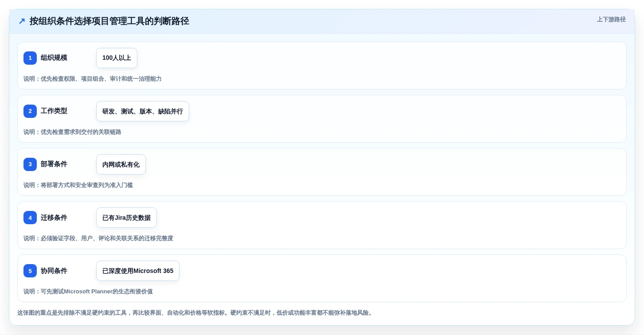Viewport: 644px width, 335px height.
Task: Click the 部署条件 label
Action: coord(54,164)
